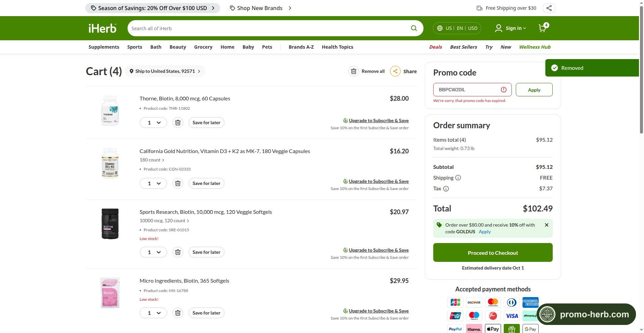Click Ship to United States, 92571
The height and width of the screenshot is (333, 644).
pos(165,71)
